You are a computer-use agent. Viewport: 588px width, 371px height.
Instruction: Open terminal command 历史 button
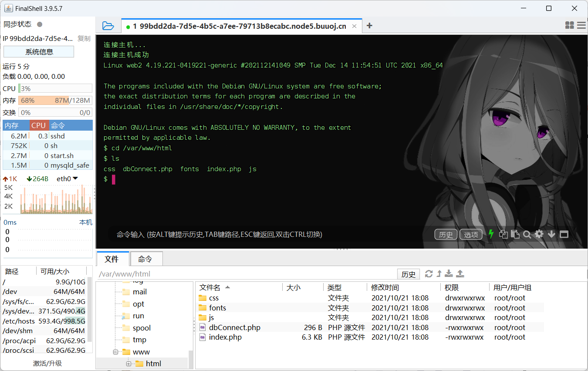pyautogui.click(x=446, y=235)
